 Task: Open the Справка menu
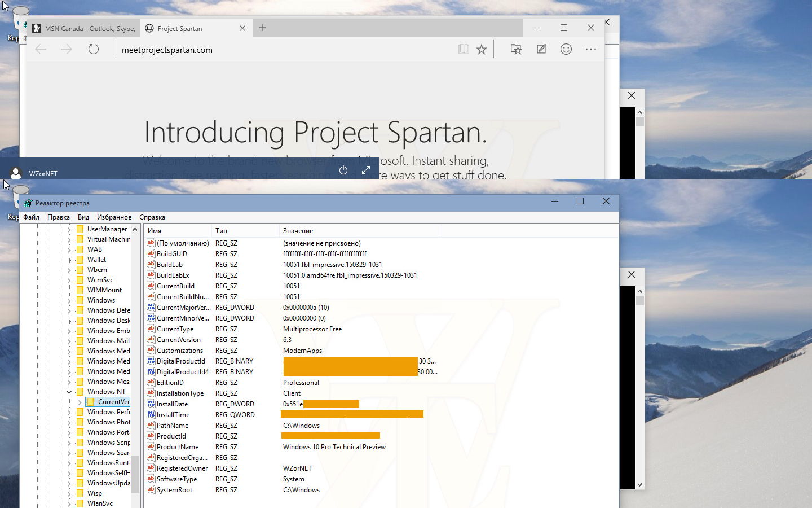pyautogui.click(x=152, y=217)
